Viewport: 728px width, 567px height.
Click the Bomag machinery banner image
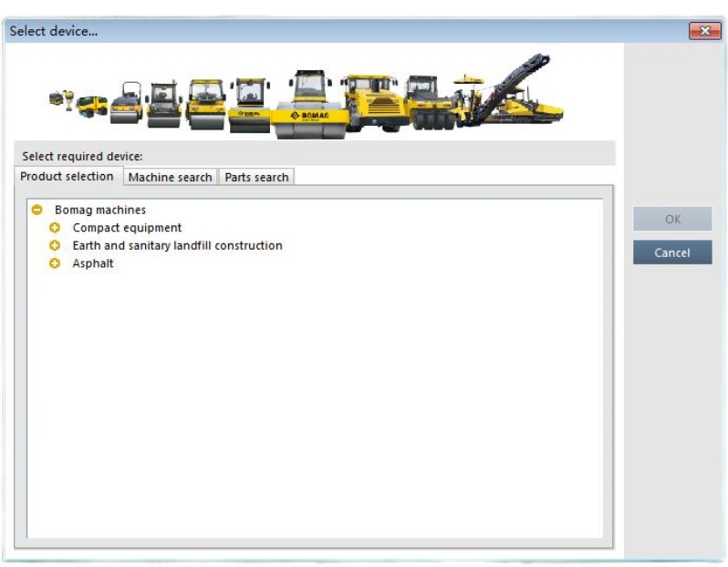click(307, 96)
